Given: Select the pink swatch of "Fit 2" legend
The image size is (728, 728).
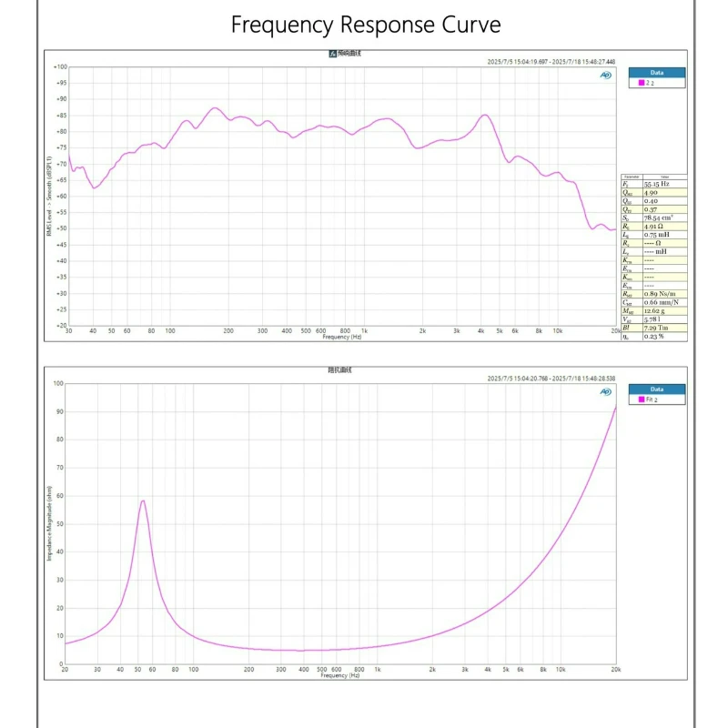Looking at the screenshot, I should tap(642, 399).
